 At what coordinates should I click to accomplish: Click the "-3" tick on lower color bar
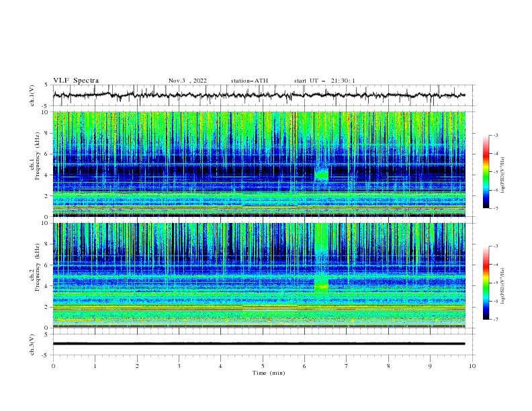[495, 246]
